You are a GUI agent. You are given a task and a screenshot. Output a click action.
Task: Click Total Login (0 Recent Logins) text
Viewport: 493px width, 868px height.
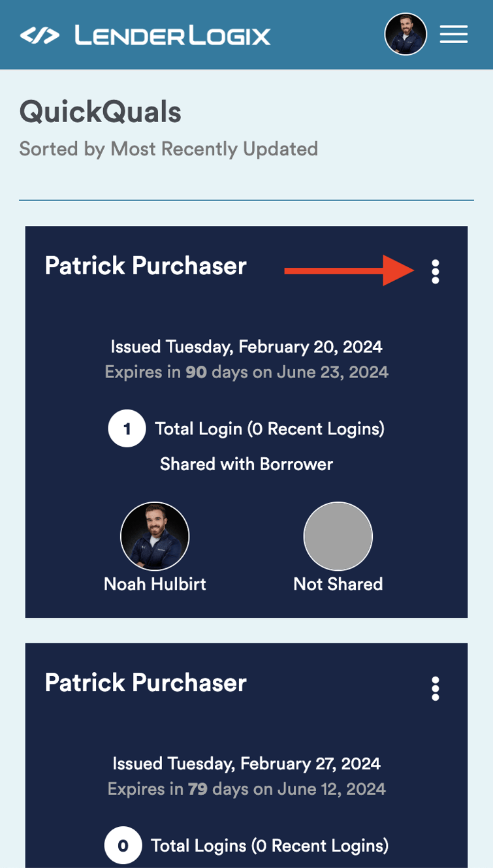[x=269, y=429]
